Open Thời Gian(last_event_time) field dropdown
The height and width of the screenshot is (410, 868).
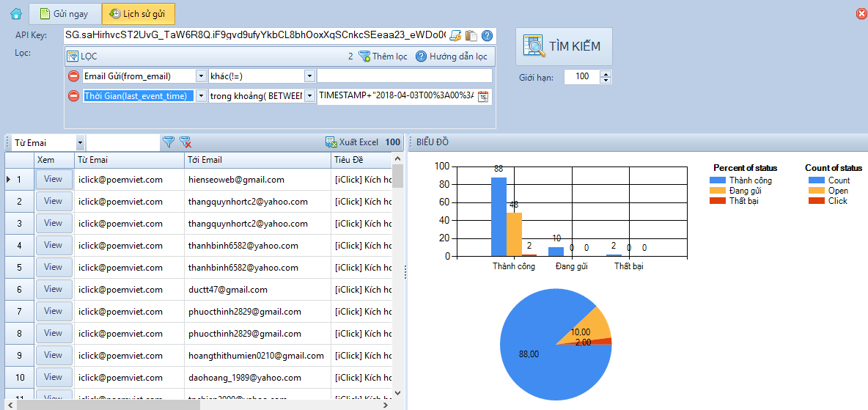click(201, 96)
